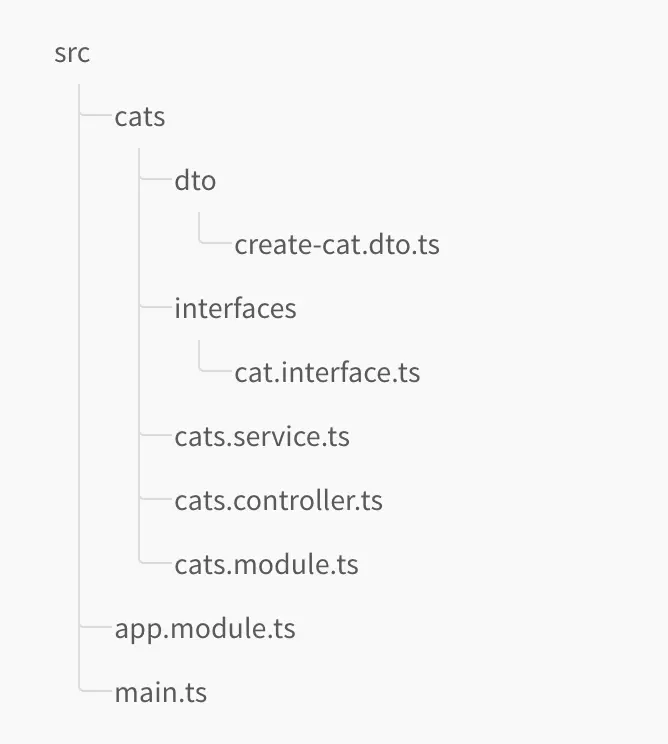This screenshot has width=668, height=744.
Task: Pick the main.ts entry under src
Action: [161, 692]
